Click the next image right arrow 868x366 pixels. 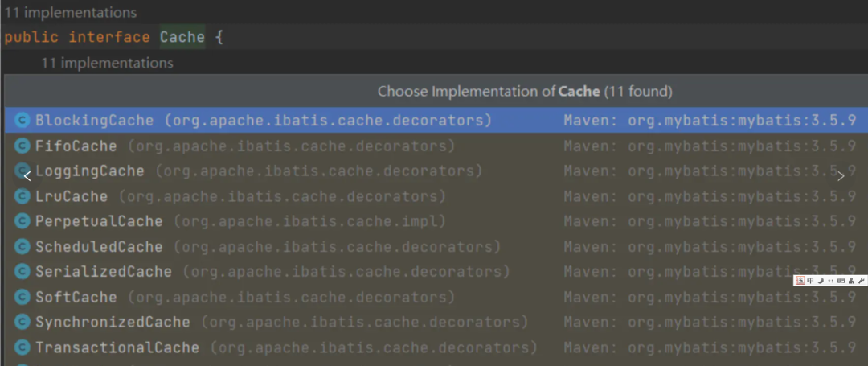(x=841, y=176)
